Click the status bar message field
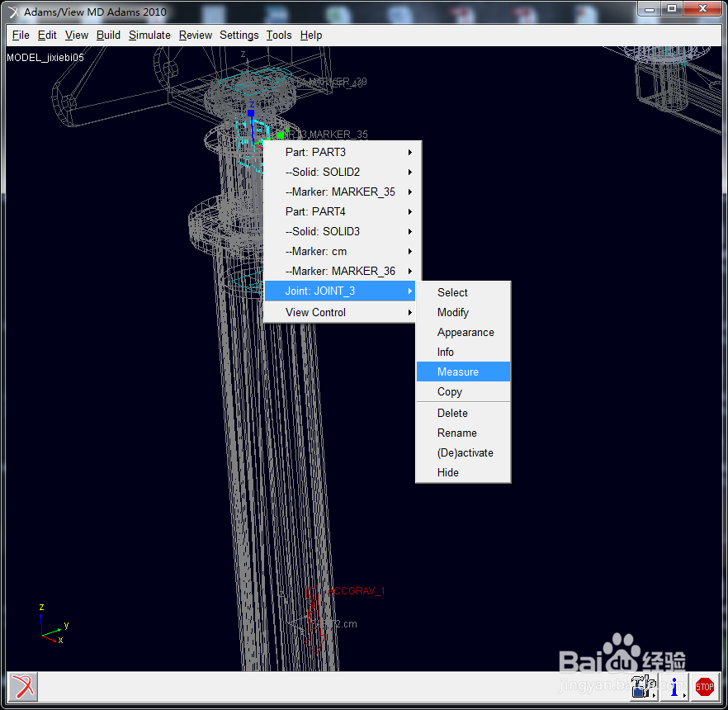Image resolution: width=728 pixels, height=710 pixels. point(332,687)
